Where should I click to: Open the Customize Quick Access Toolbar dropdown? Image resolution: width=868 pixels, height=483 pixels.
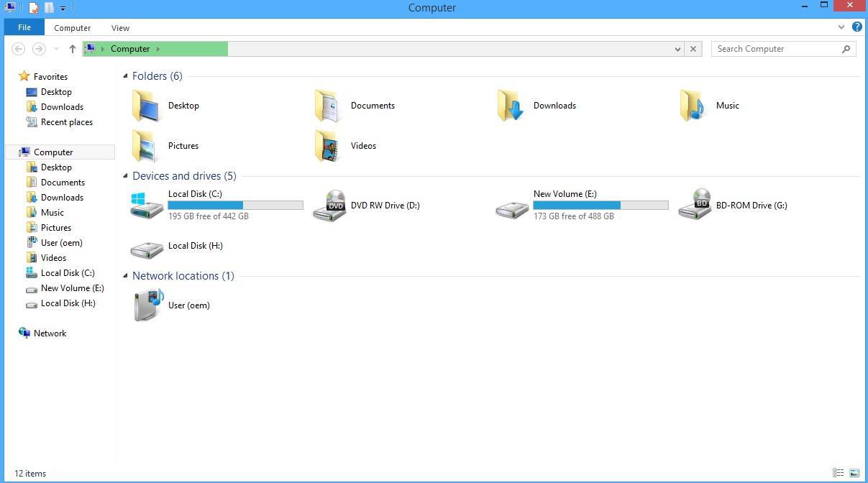click(63, 9)
